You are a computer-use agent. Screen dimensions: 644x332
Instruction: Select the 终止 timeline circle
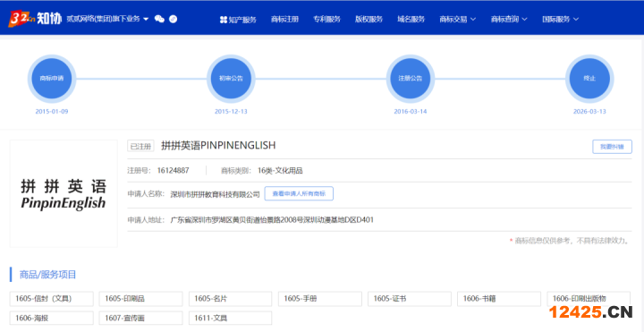[x=589, y=79]
